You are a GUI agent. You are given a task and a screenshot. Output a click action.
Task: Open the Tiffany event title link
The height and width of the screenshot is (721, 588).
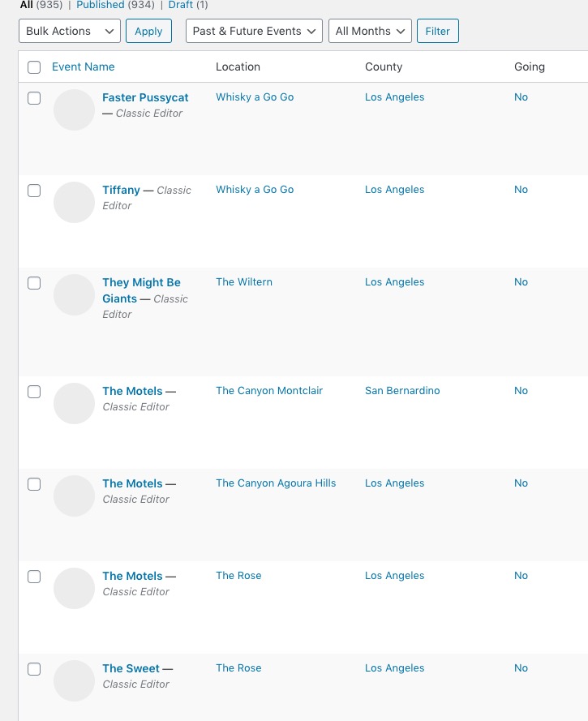(121, 190)
